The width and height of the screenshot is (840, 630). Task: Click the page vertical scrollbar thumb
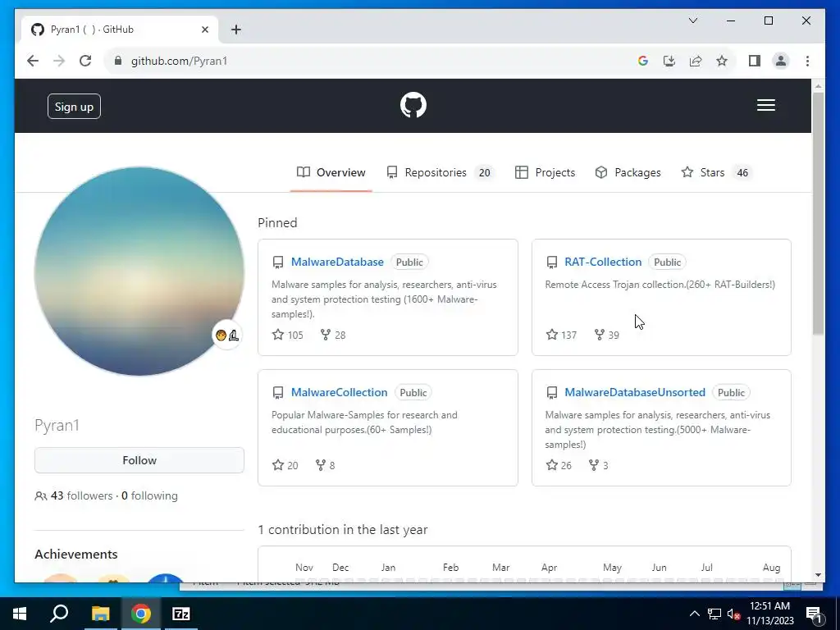pos(818,214)
